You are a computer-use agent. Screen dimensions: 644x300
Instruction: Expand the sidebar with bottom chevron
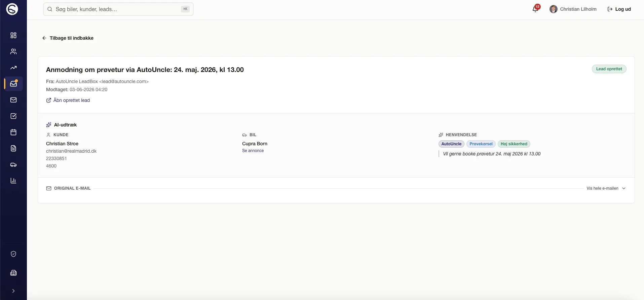(x=13, y=291)
